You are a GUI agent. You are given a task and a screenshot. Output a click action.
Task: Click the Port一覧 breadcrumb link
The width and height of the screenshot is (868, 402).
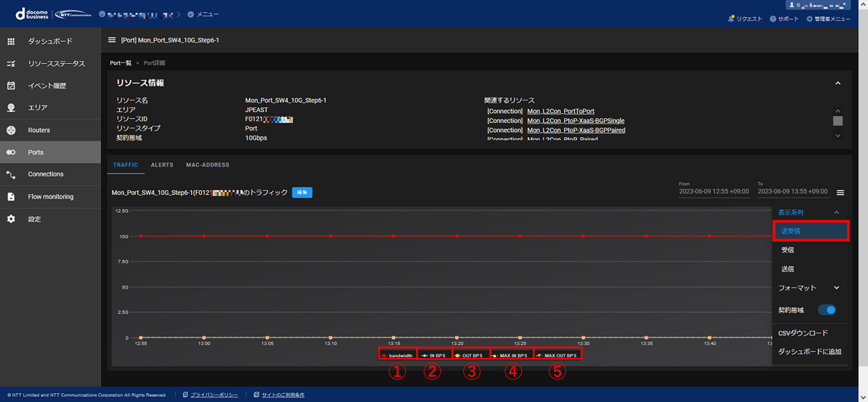120,63
